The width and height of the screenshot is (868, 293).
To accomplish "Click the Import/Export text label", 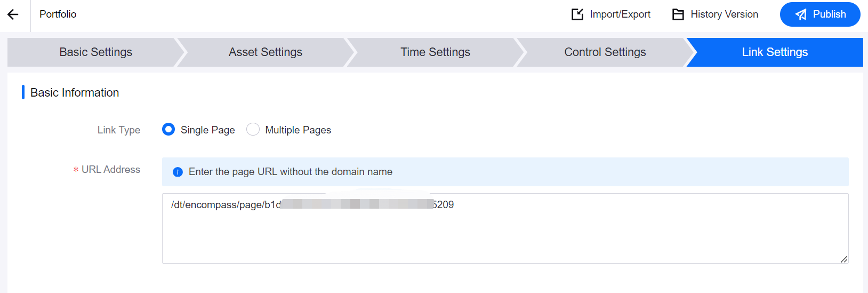I will (x=620, y=14).
